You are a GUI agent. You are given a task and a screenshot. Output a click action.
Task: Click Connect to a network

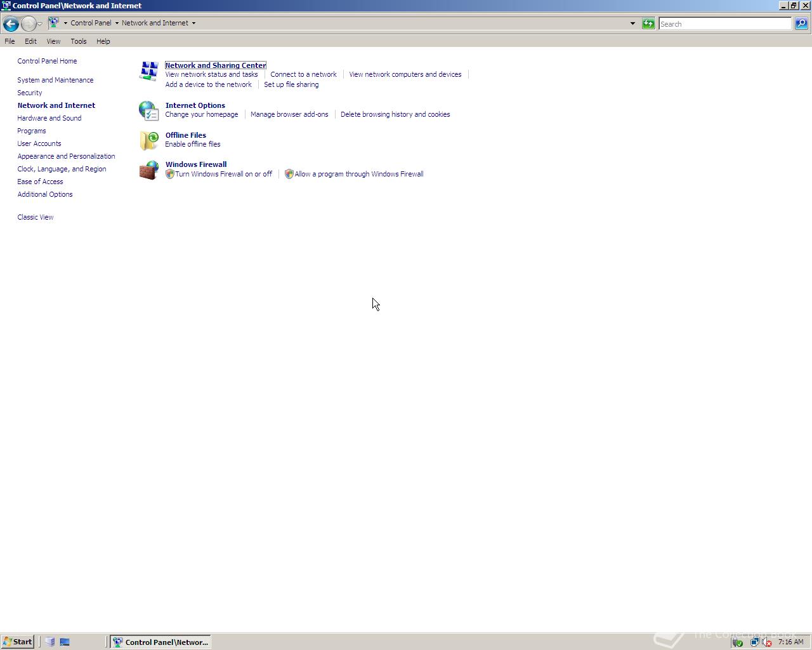(303, 74)
